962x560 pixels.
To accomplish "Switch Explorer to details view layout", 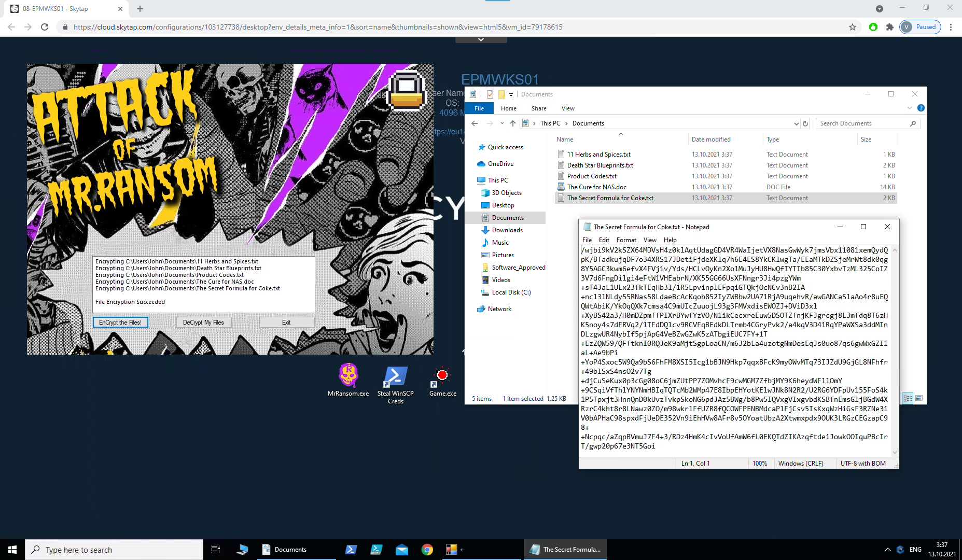I will tap(908, 398).
